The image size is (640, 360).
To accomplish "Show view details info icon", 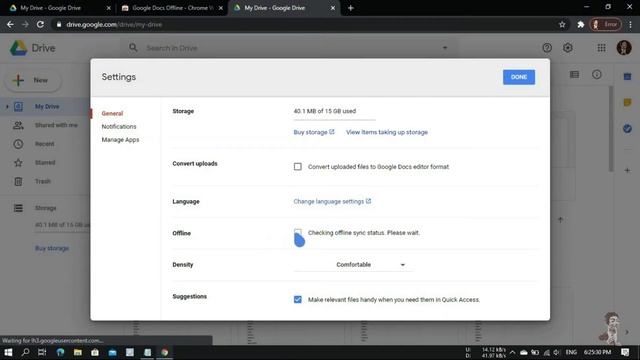I will coord(597,75).
